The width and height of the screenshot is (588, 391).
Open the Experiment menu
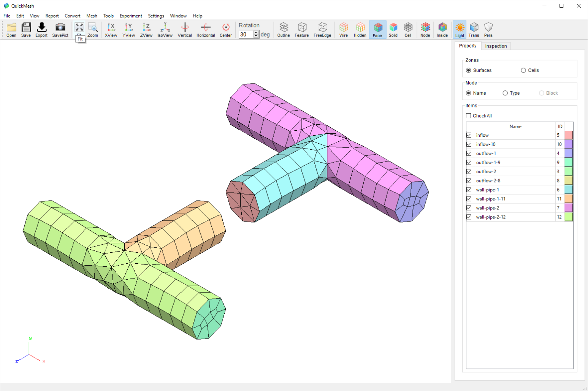click(x=131, y=16)
